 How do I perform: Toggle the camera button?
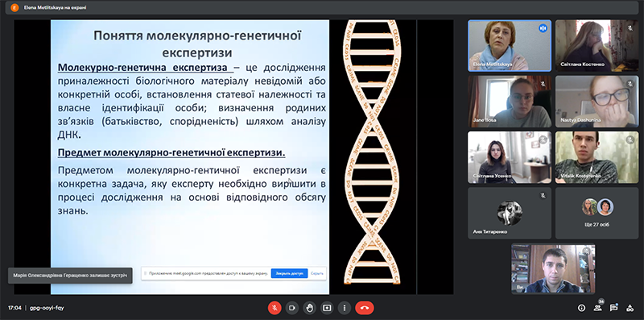point(292,308)
